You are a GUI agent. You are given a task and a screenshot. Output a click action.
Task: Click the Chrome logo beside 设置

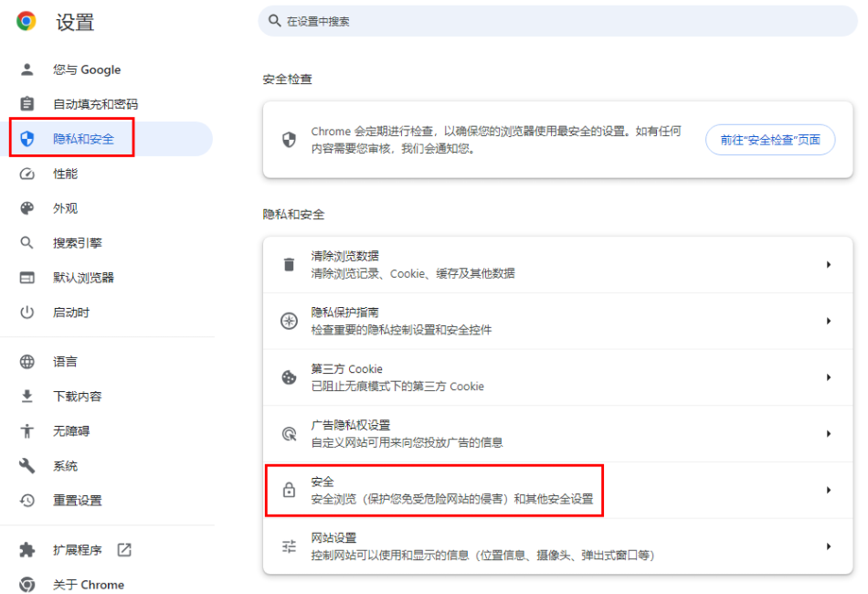[26, 21]
